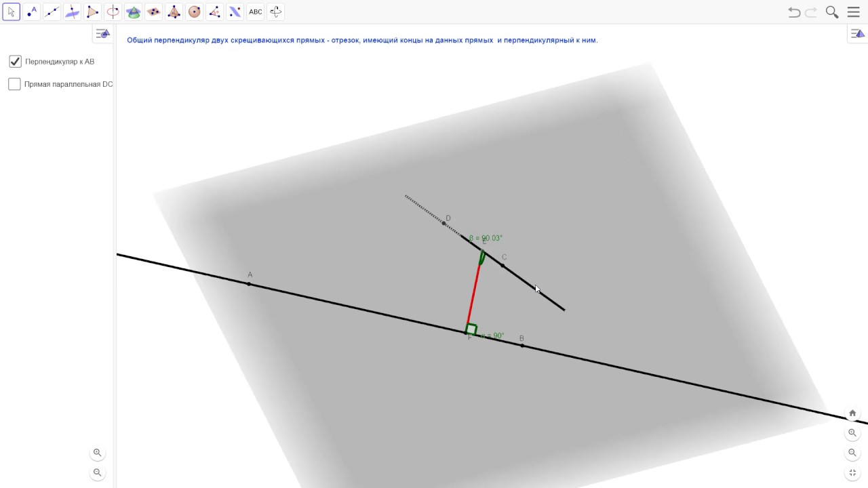Click point A on line AB

coord(249,284)
